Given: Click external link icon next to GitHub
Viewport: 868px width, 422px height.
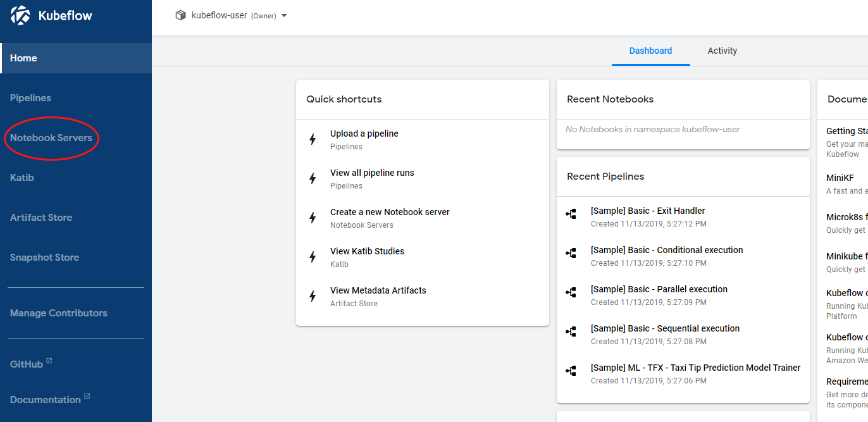Looking at the screenshot, I should tap(49, 361).
